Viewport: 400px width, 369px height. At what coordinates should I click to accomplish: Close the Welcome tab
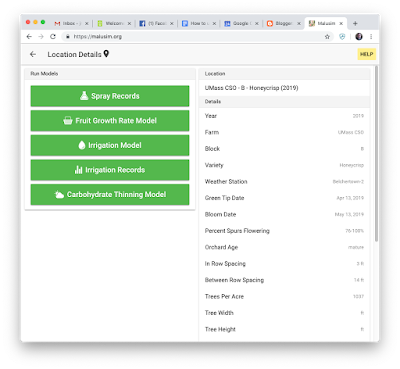pyautogui.click(x=129, y=23)
